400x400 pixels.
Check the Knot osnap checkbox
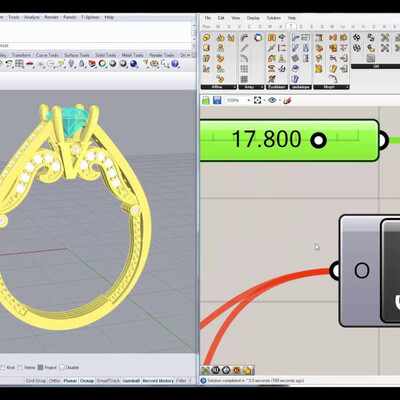[2, 367]
